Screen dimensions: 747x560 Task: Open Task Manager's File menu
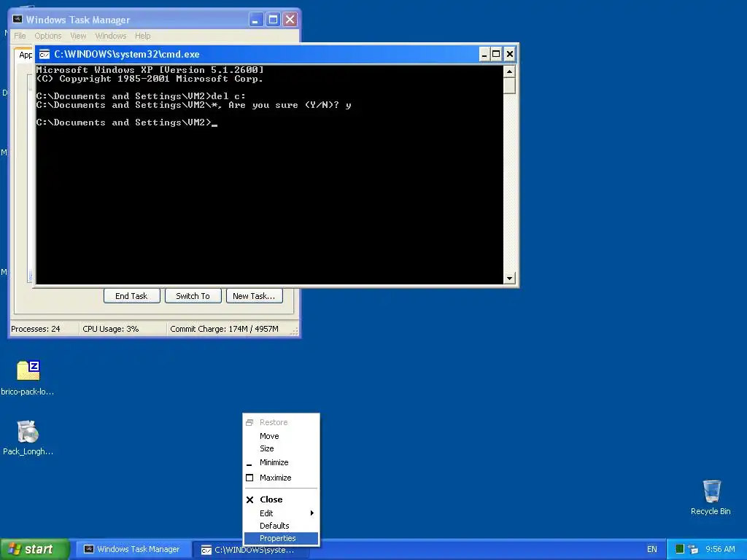(x=20, y=36)
